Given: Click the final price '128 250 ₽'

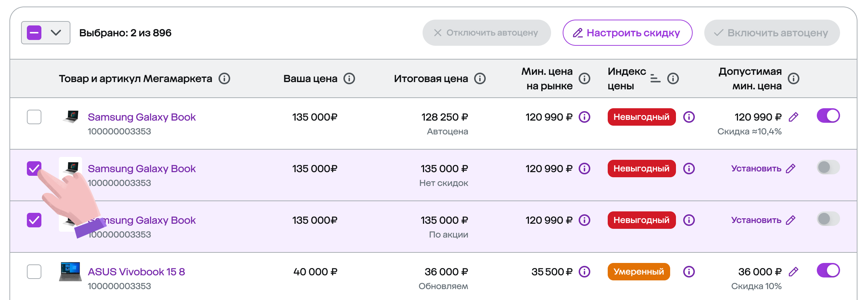Looking at the screenshot, I should (444, 117).
